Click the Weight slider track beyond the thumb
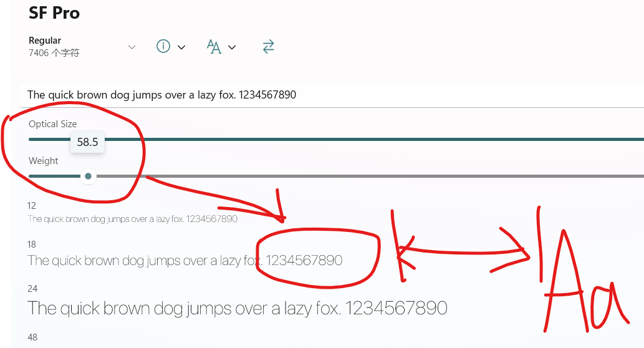 pyautogui.click(x=370, y=176)
